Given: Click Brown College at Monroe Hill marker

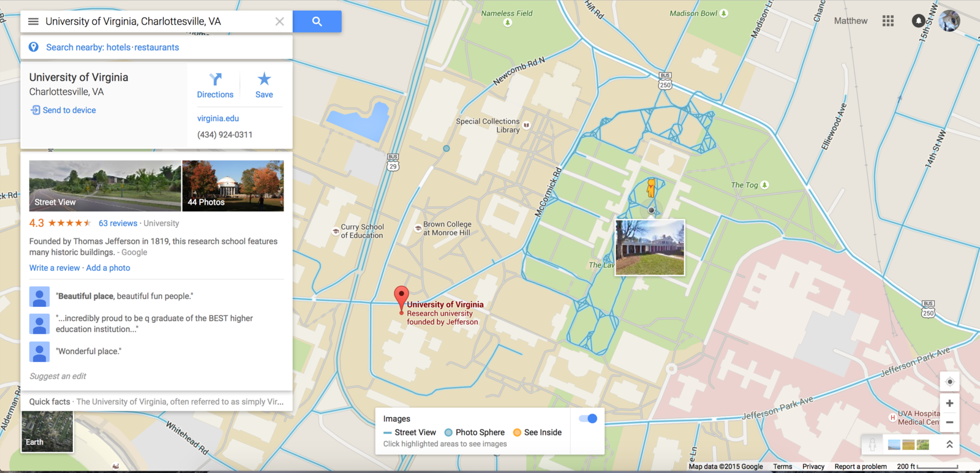Looking at the screenshot, I should pyautogui.click(x=418, y=228).
